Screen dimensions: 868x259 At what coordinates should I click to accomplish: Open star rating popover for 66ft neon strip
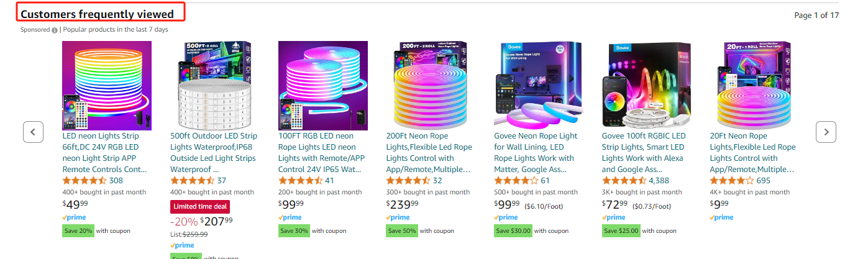coord(85,181)
